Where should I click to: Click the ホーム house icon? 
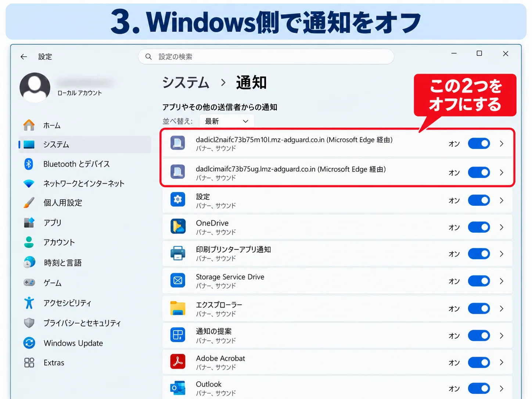(x=29, y=125)
